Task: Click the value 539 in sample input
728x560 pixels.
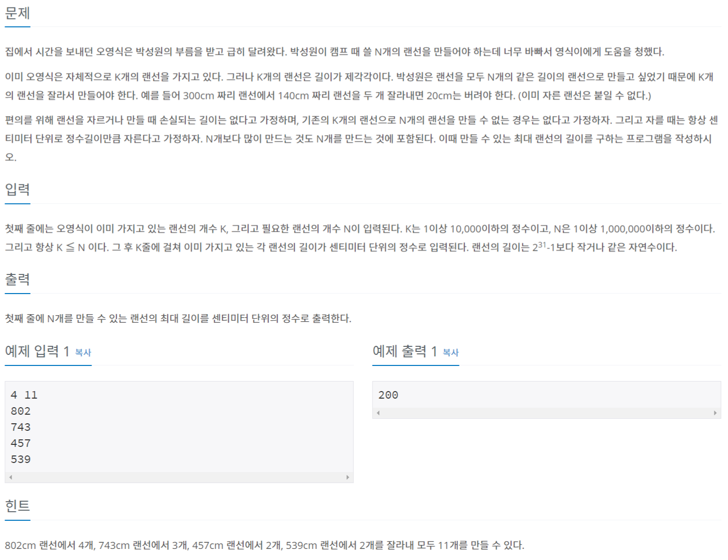Action: (21, 459)
